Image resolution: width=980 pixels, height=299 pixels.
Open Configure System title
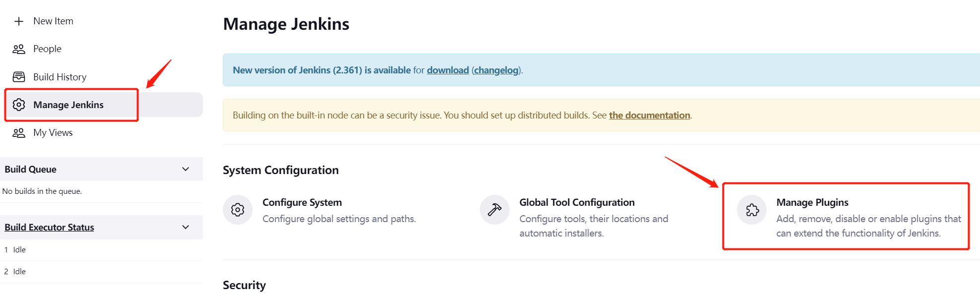(302, 202)
